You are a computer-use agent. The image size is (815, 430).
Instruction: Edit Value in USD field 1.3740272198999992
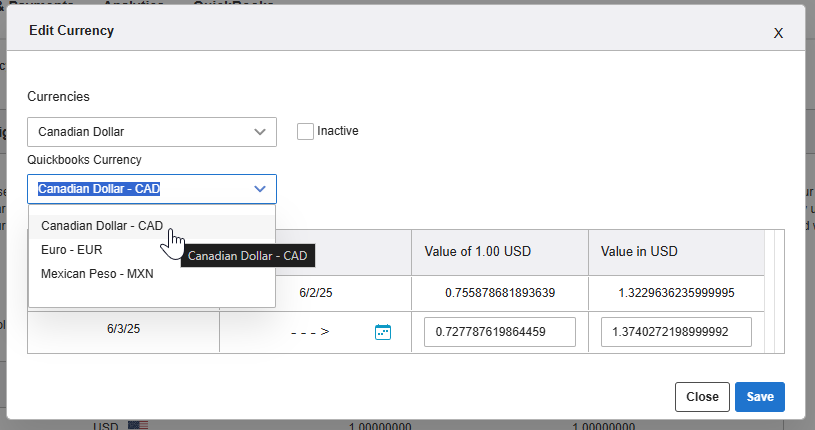point(676,332)
